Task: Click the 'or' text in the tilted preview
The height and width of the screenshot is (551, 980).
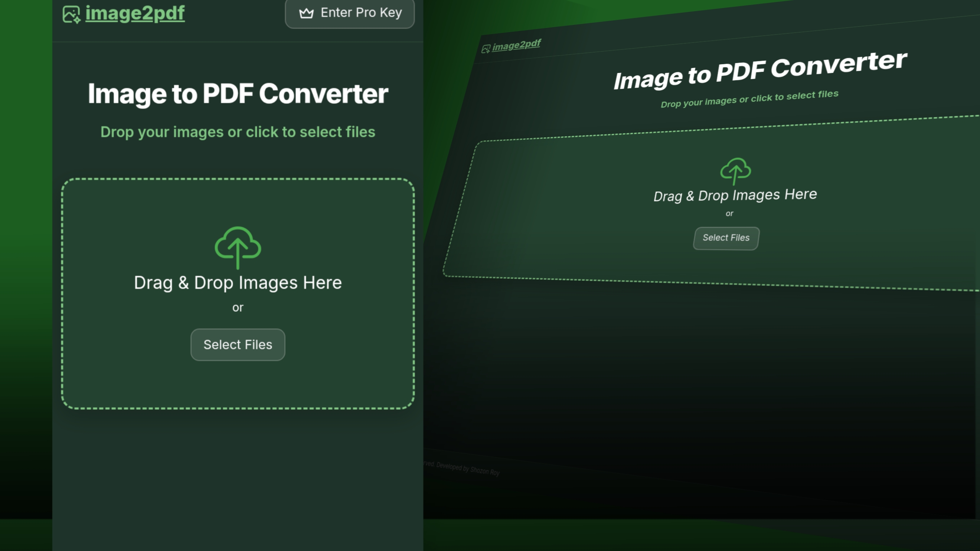Action: 730,214
